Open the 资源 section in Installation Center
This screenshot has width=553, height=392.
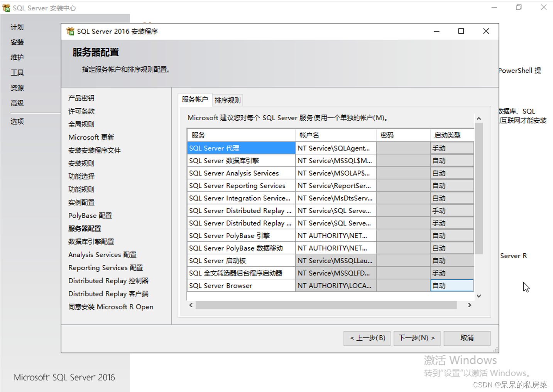[17, 88]
